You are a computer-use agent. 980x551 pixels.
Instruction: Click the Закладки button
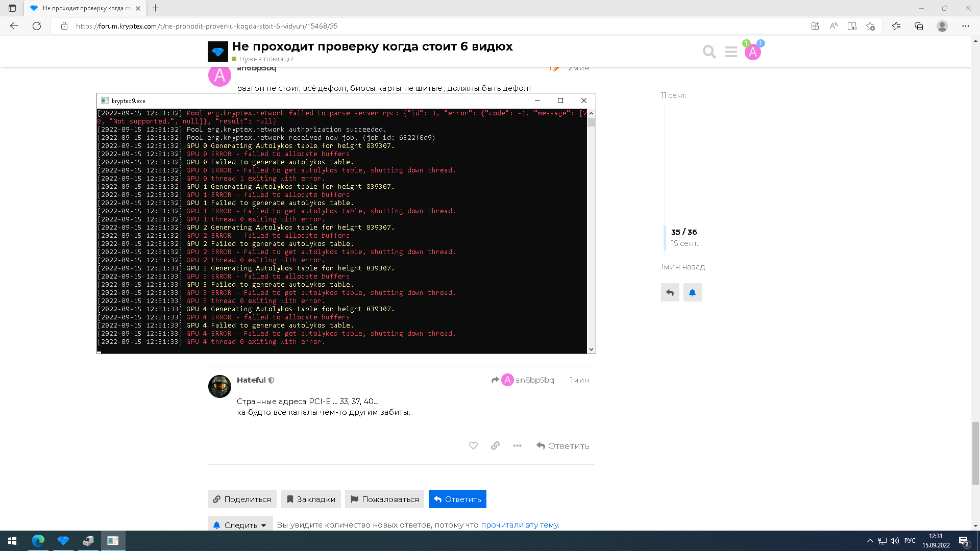point(310,499)
